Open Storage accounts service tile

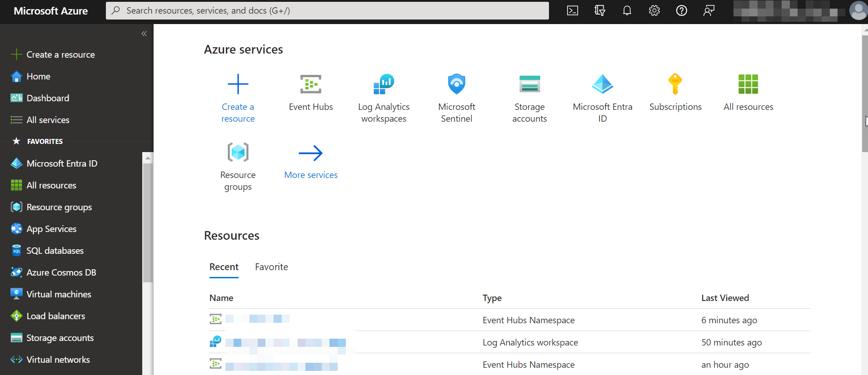tap(529, 98)
